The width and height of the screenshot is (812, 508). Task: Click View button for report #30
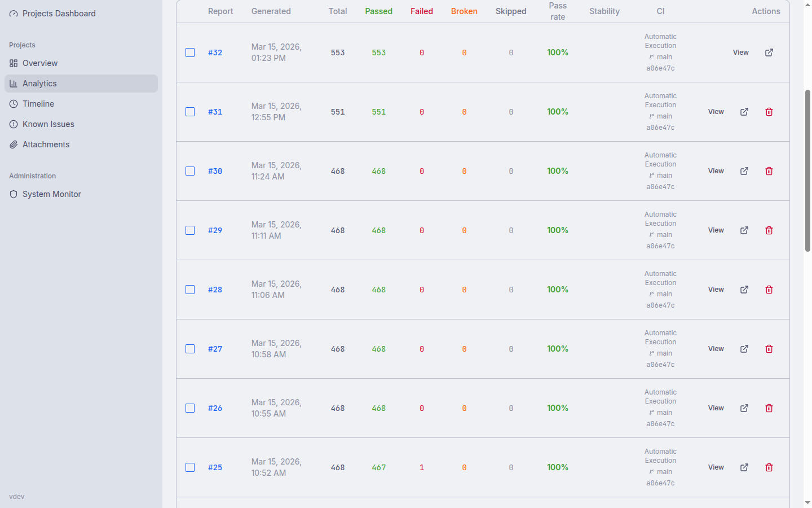click(x=716, y=171)
